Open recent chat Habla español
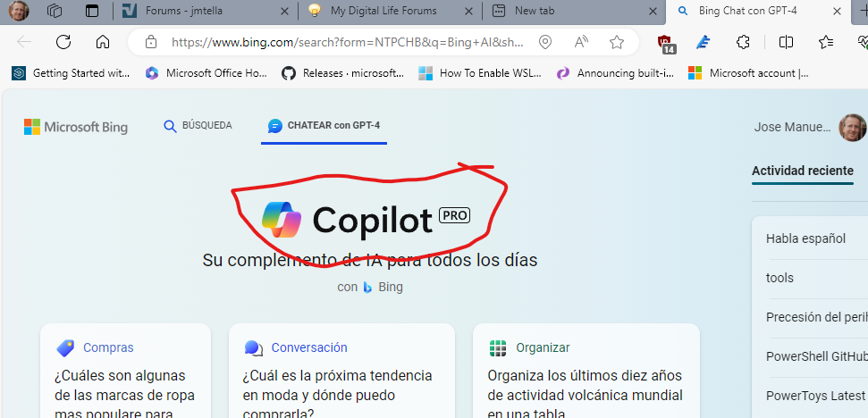This screenshot has height=418, width=868. [805, 238]
